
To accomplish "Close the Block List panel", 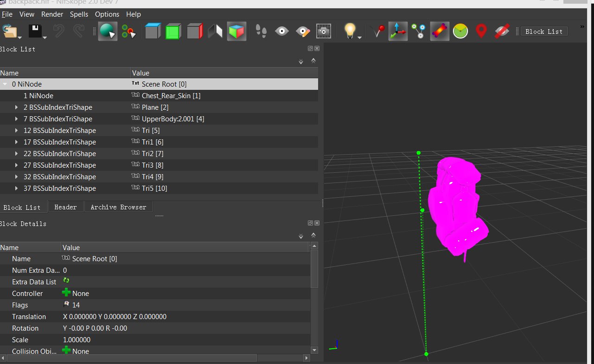I will coord(317,49).
